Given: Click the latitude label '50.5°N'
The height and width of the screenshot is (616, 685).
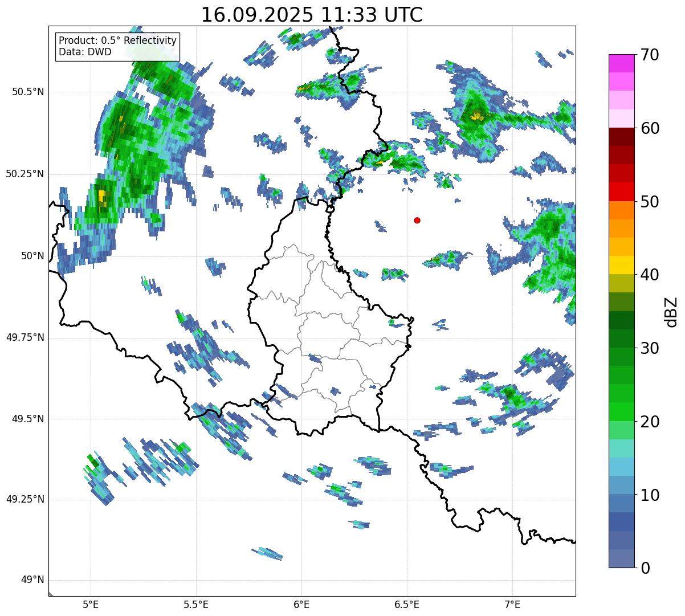Looking at the screenshot, I should pos(28,92).
